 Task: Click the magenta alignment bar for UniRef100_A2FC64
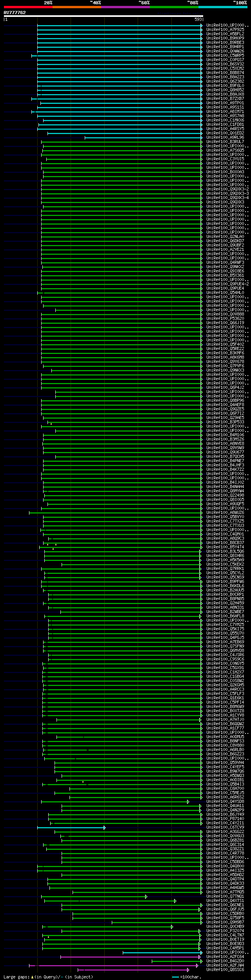click(131, 957)
